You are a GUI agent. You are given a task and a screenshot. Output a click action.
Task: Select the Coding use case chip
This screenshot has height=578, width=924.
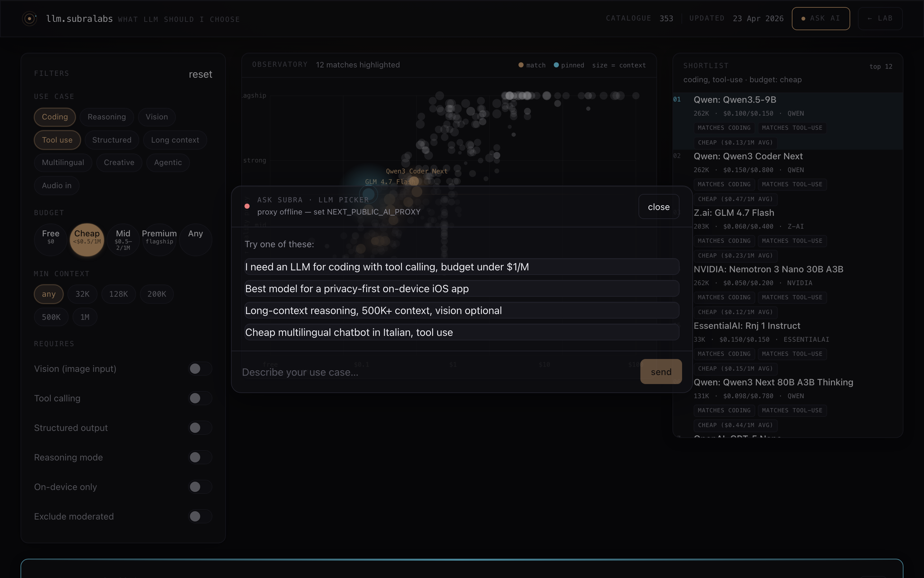[x=55, y=117]
